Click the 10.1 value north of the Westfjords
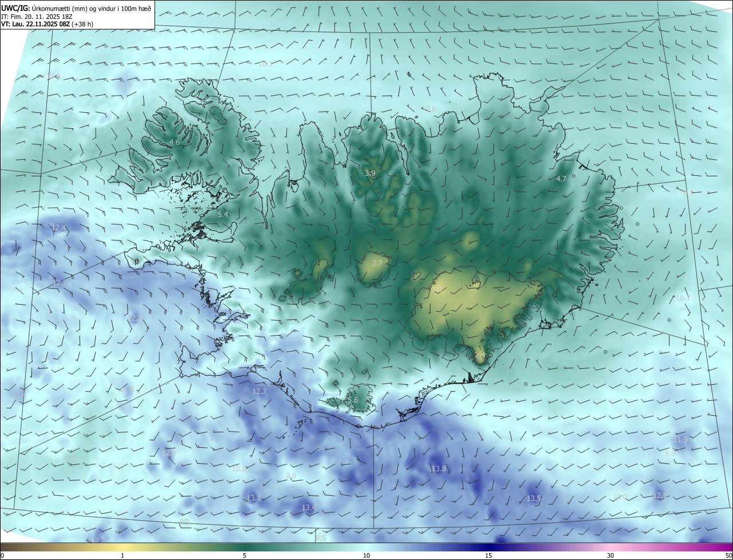The width and height of the screenshot is (733, 560). pos(266,64)
